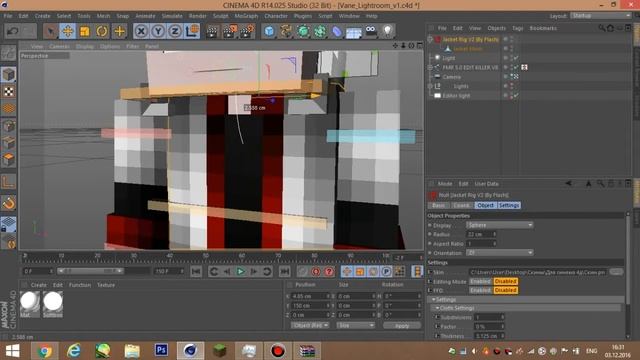Click the Skin file browse button
Viewport: 640px width, 360px height.
(x=616, y=272)
